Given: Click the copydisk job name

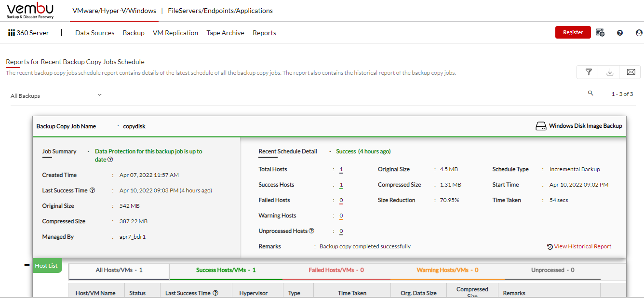Looking at the screenshot, I should tap(134, 126).
